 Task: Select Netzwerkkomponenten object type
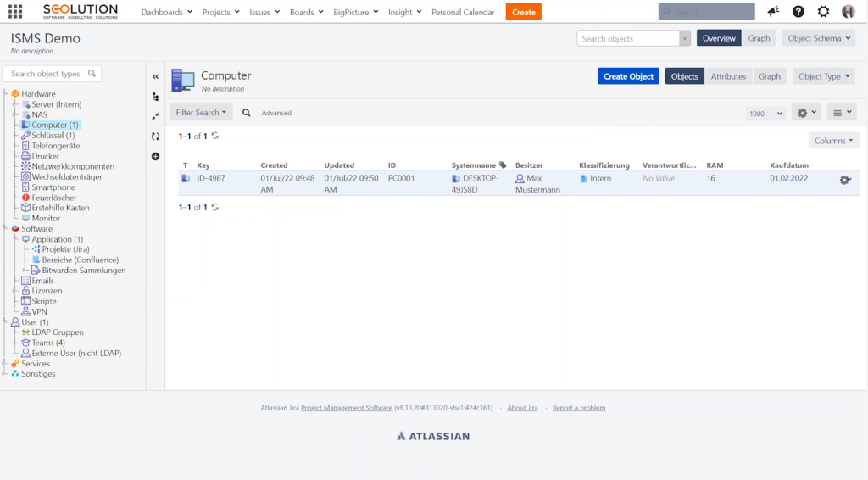point(73,166)
